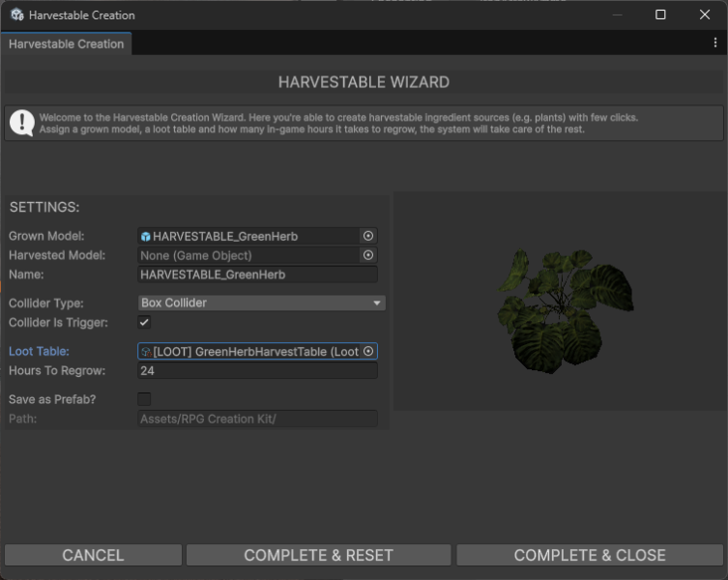Click the Collider Type label
The height and width of the screenshot is (580, 728).
coord(46,304)
